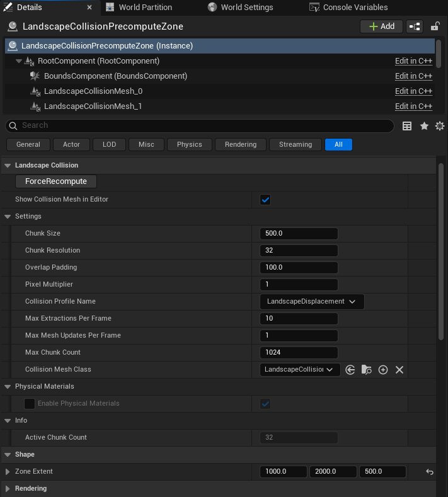Toggle the Details panel lock icon
This screenshot has width=448, height=497.
[435, 26]
